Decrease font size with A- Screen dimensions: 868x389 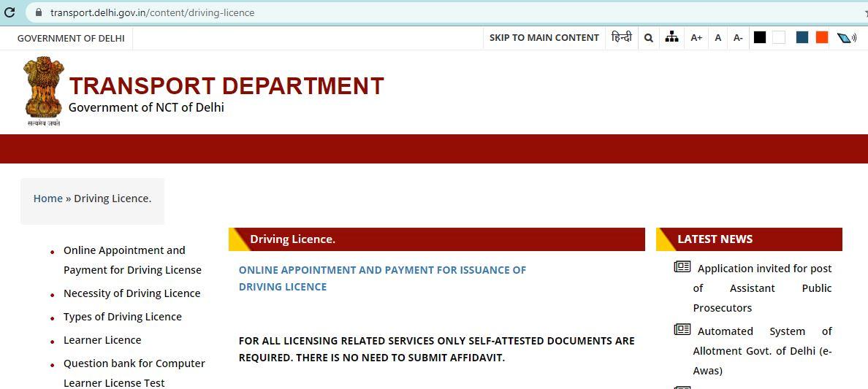point(738,38)
